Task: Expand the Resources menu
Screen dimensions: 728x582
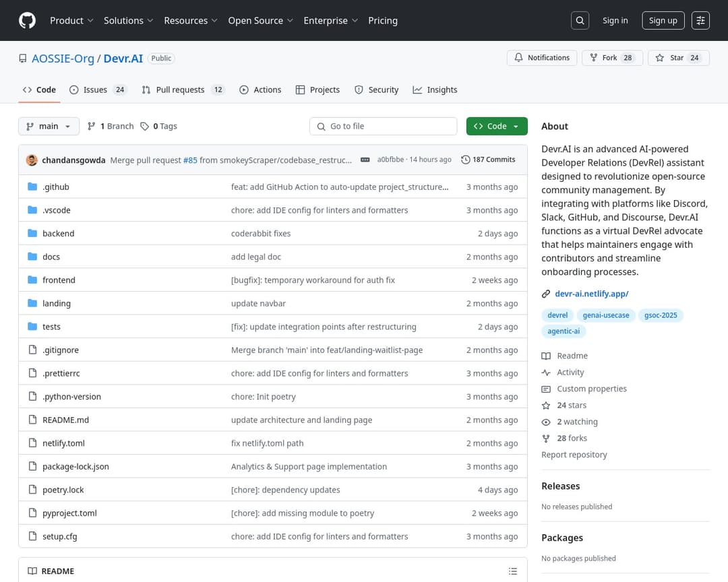Action: [190, 20]
